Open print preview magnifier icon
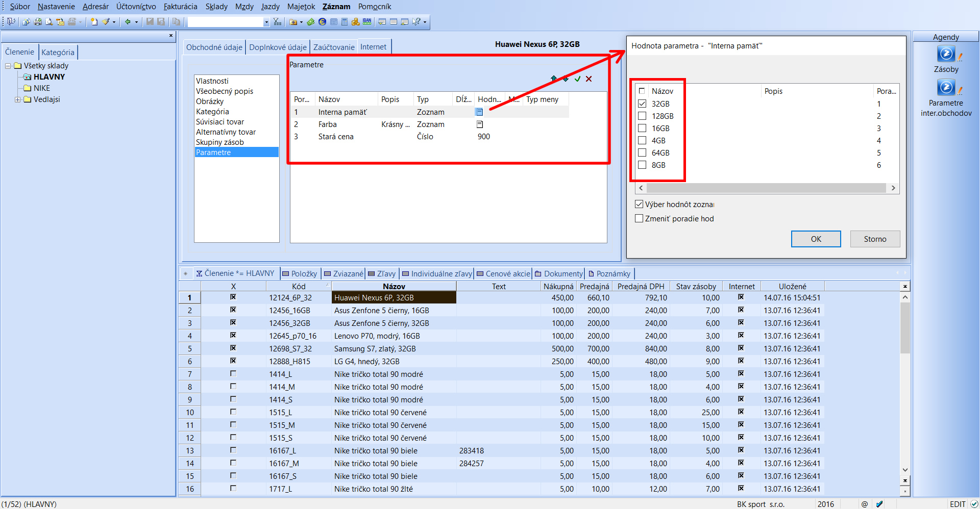 (x=49, y=22)
